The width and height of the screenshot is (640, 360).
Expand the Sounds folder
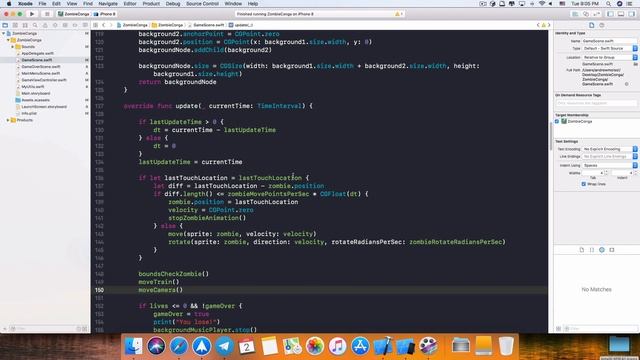(13, 47)
